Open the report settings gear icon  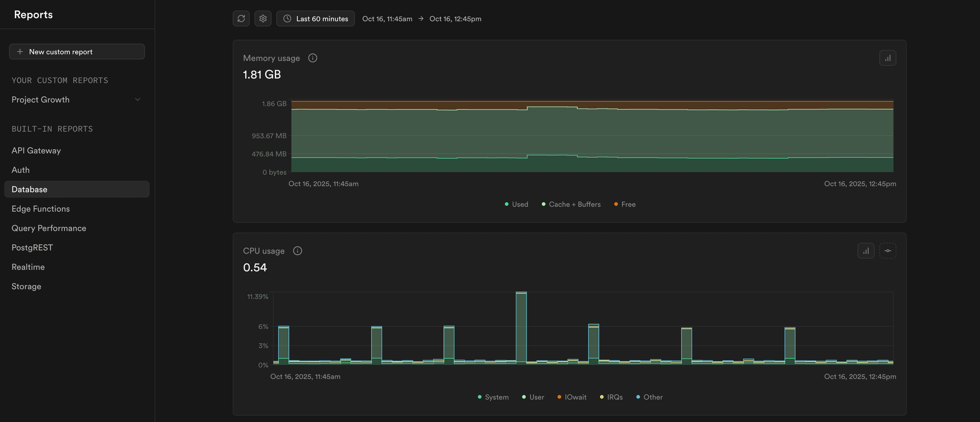pos(263,19)
